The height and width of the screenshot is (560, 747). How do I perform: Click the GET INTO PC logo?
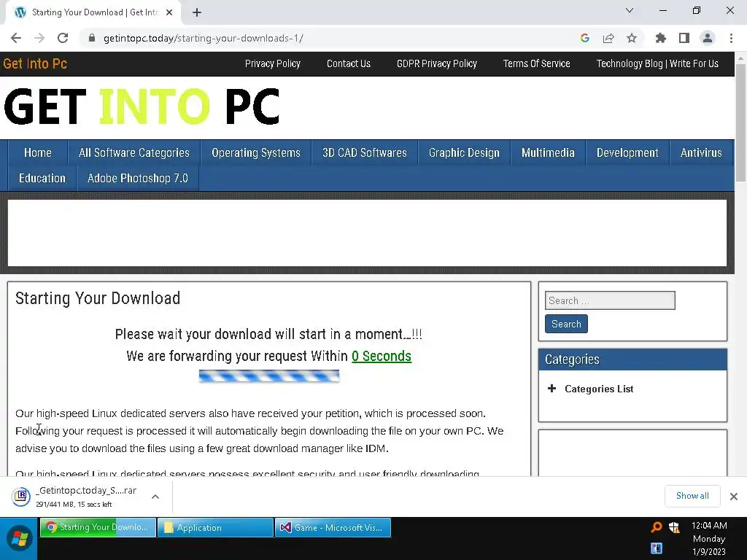[142, 106]
